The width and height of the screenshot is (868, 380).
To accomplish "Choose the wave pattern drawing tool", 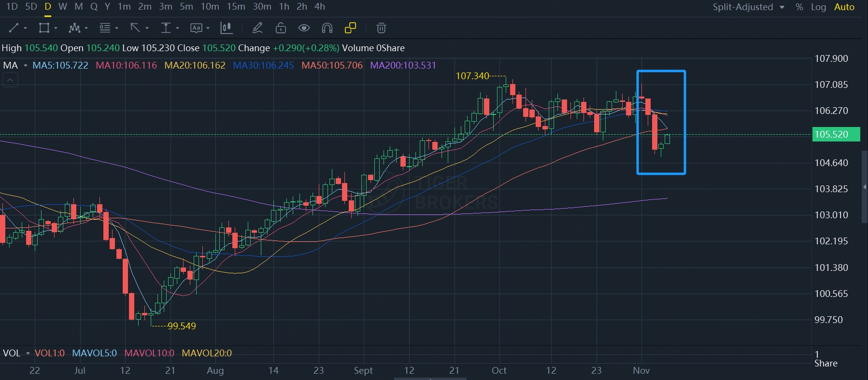I will (x=74, y=28).
